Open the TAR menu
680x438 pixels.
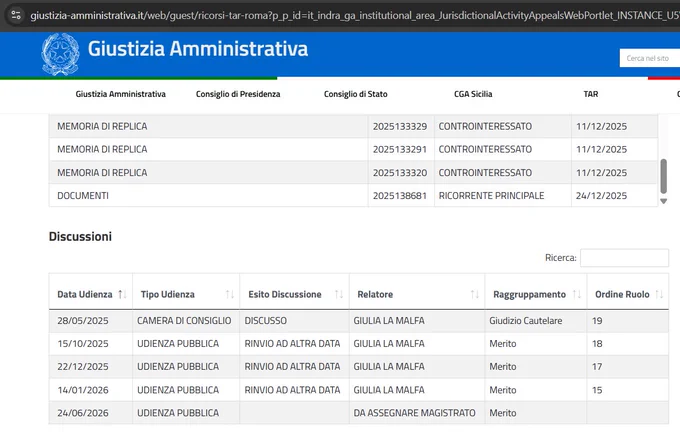pyautogui.click(x=591, y=94)
